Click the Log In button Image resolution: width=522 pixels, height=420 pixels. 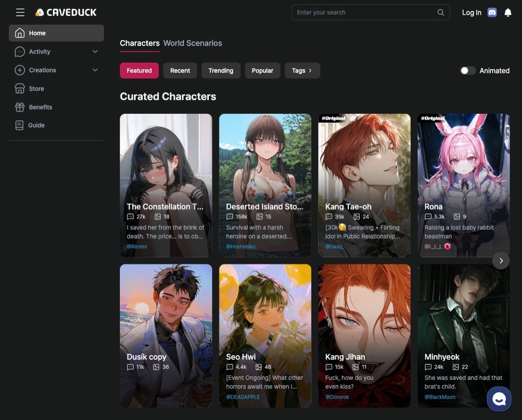[x=471, y=12]
